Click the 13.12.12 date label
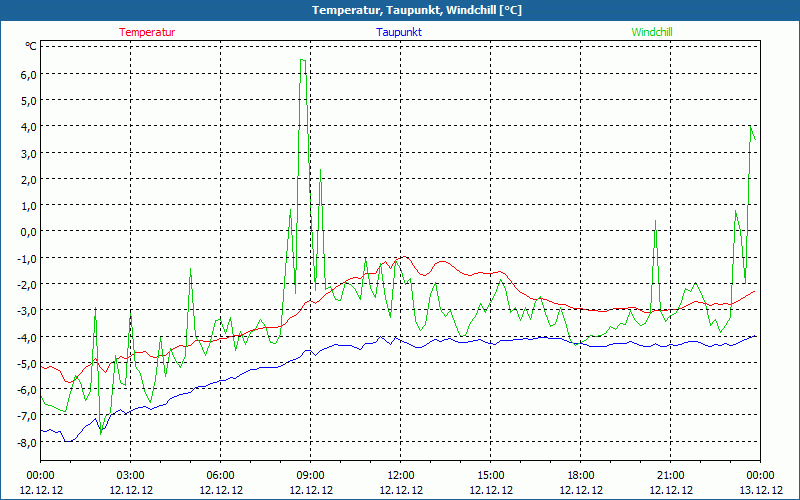Viewport: 800px width, 500px height. [761, 490]
